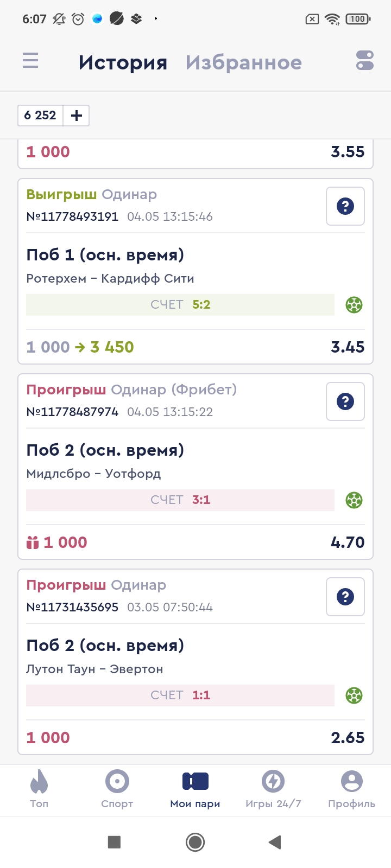Open help for freebet №11778487974

tap(345, 401)
